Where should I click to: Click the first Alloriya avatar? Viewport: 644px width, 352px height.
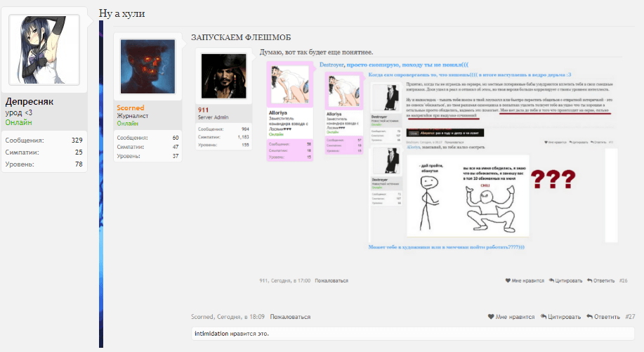[x=290, y=84]
